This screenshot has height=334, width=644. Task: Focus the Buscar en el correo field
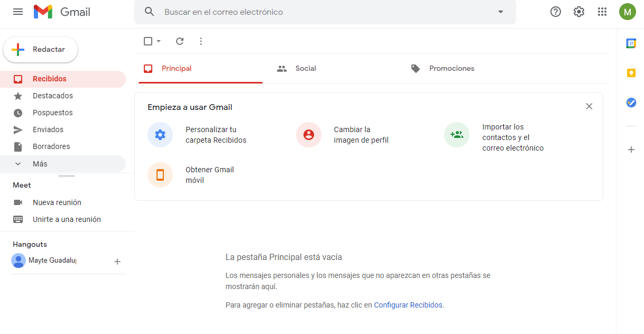click(325, 12)
